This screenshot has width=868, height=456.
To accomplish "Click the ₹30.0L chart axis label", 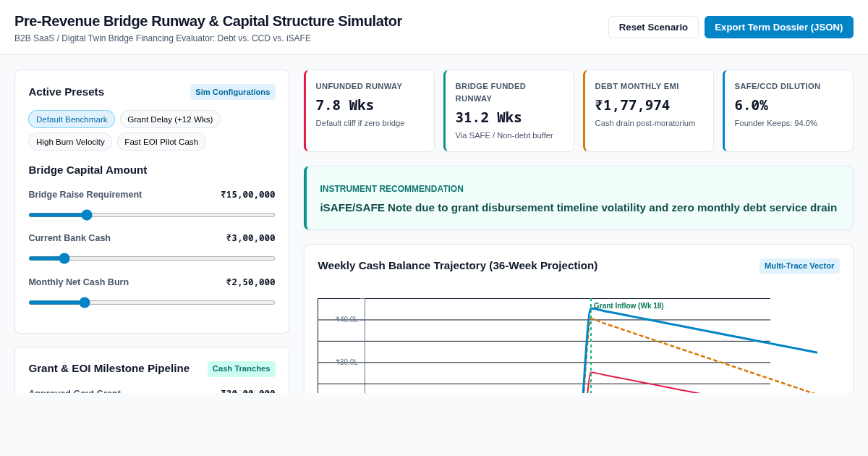I will tap(346, 363).
